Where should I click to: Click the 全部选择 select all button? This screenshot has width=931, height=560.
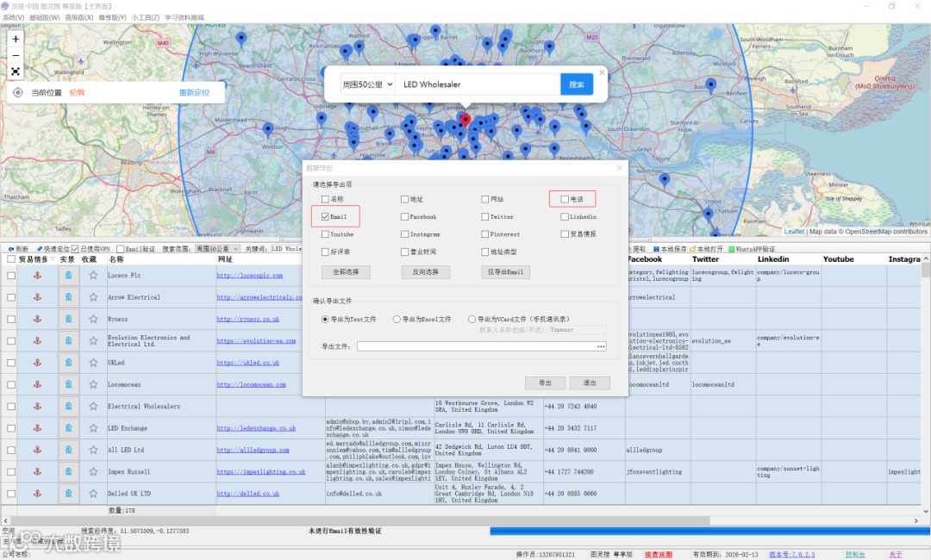point(346,272)
